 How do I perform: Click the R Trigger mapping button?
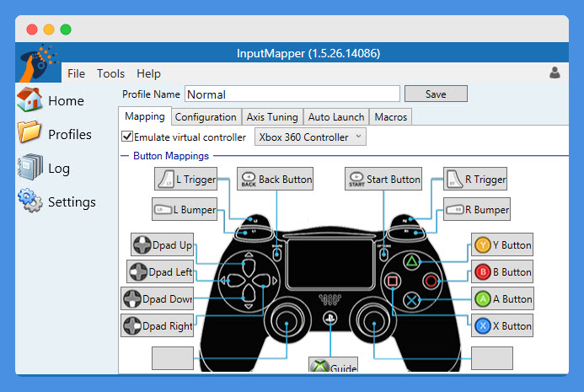pyautogui.click(x=475, y=179)
